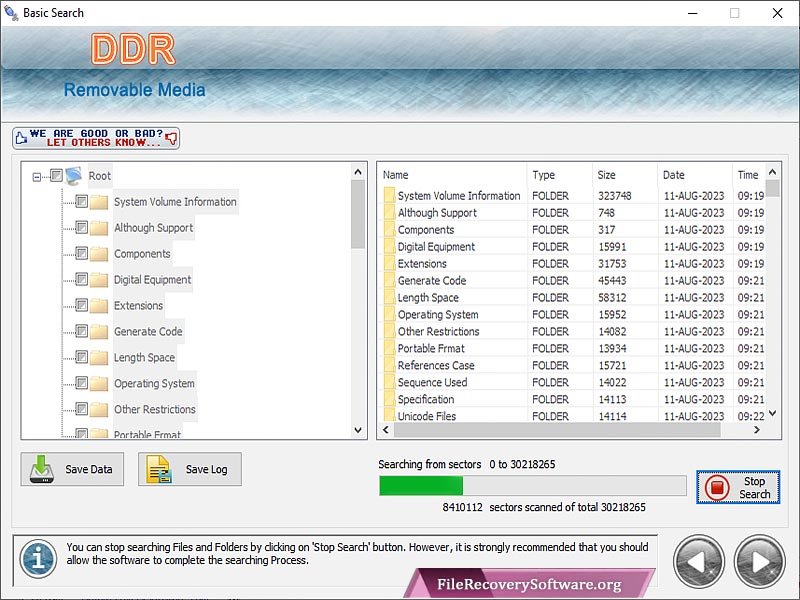
Task: Sort the list by Name column
Action: 452,175
